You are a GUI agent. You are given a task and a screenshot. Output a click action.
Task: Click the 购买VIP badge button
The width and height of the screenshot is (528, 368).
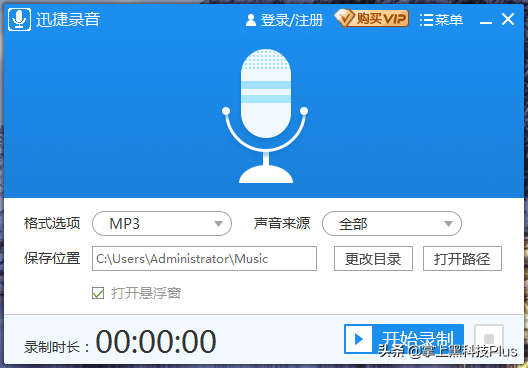pyautogui.click(x=371, y=18)
